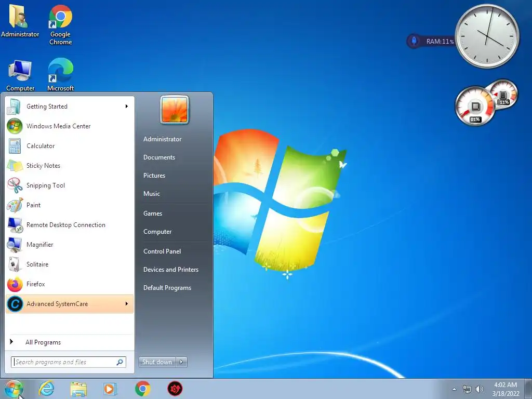Open the Paint palette icon

tap(15, 205)
